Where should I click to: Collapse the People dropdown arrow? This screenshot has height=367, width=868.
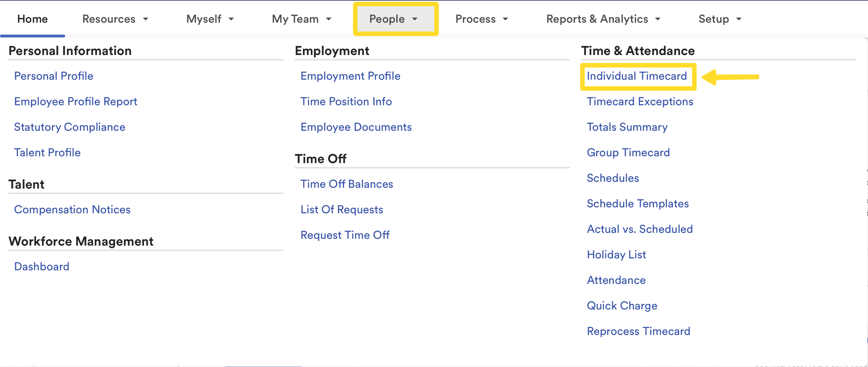click(x=415, y=19)
